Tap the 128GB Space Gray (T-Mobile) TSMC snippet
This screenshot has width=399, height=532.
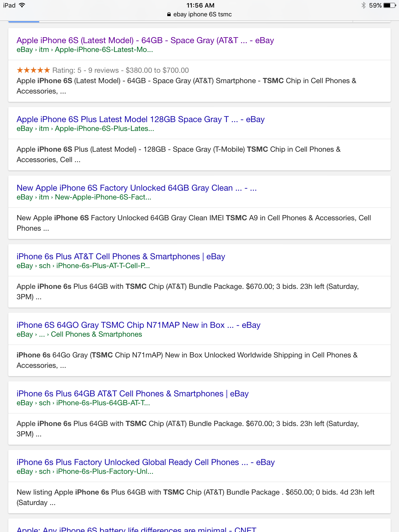(178, 154)
